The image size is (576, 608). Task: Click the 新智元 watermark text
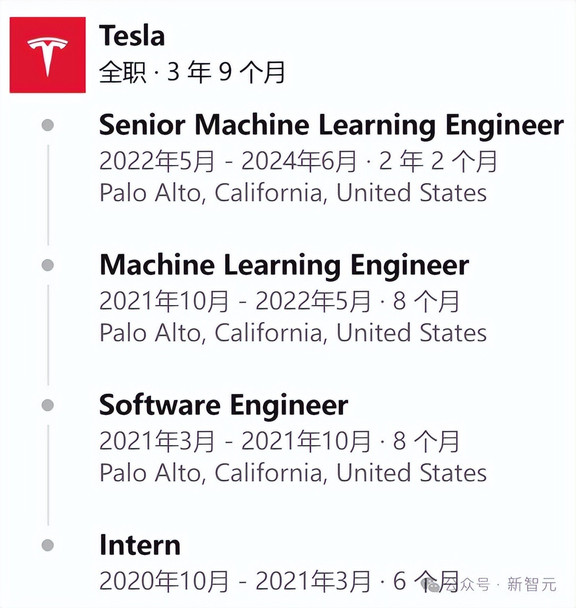pos(532,584)
